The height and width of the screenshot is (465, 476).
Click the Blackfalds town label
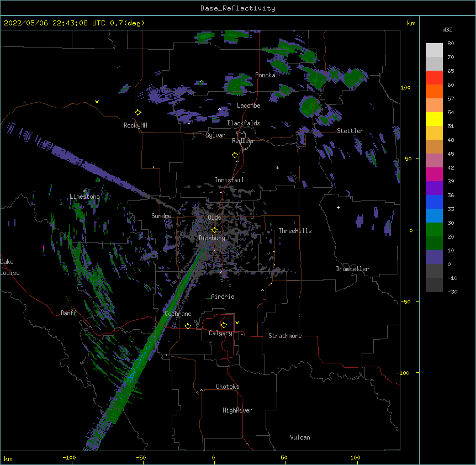(x=244, y=123)
